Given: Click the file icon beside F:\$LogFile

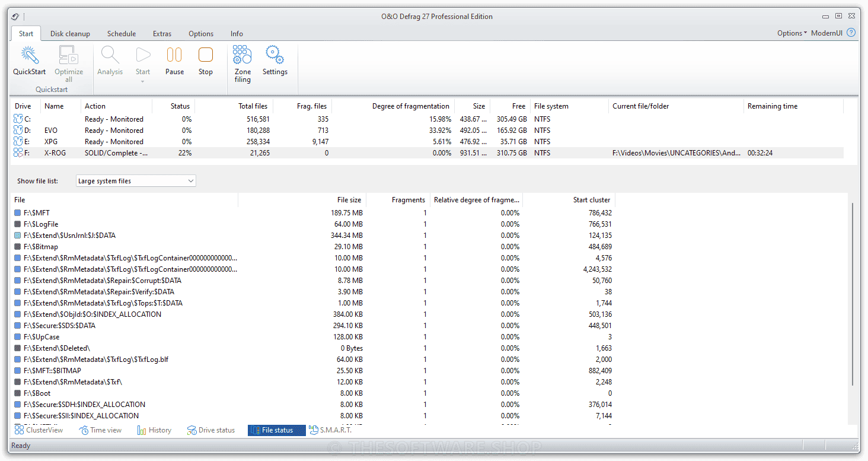Looking at the screenshot, I should pyautogui.click(x=18, y=224).
